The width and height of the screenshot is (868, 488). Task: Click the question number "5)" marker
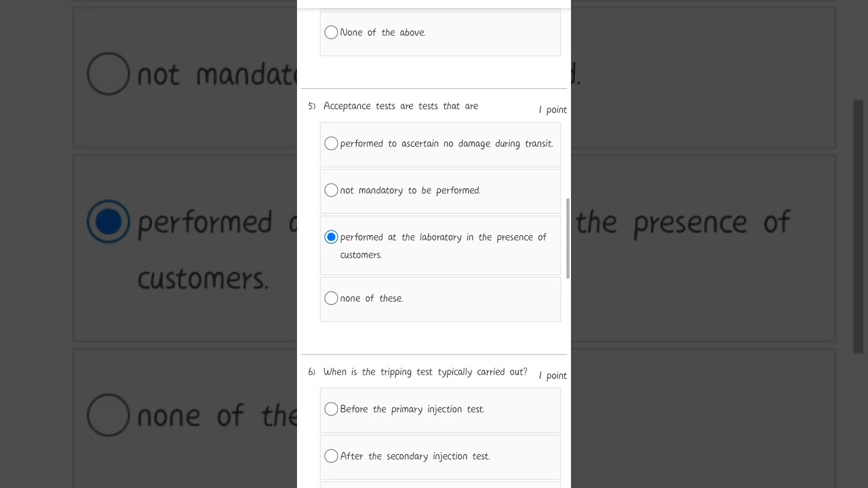tap(312, 106)
